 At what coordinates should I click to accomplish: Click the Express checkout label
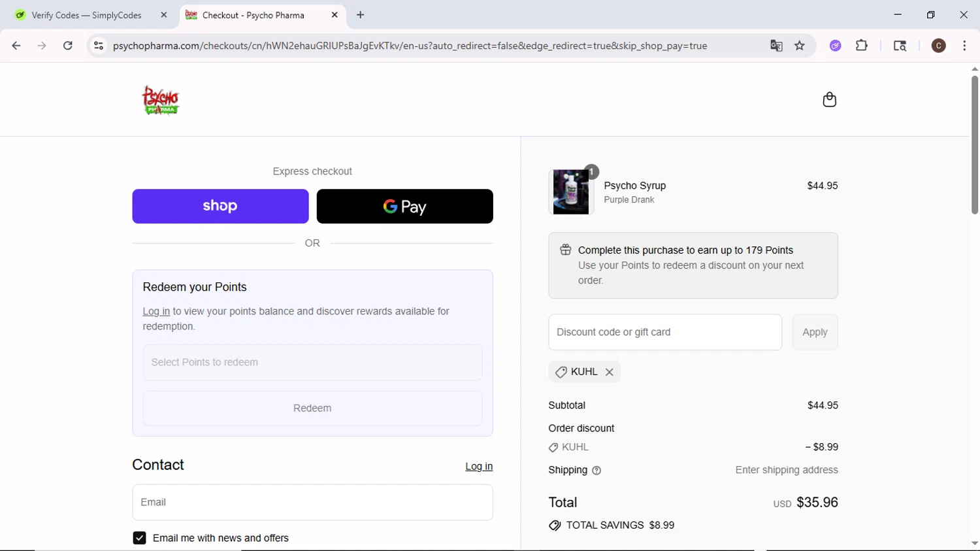tap(312, 171)
